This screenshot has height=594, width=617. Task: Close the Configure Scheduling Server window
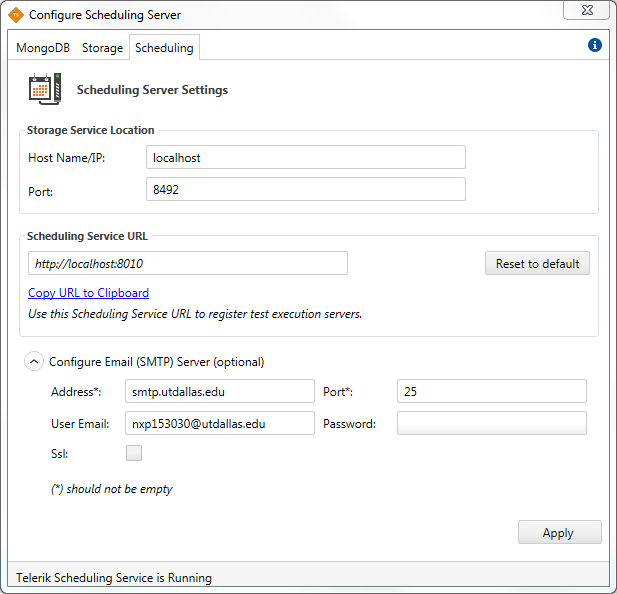[x=586, y=11]
